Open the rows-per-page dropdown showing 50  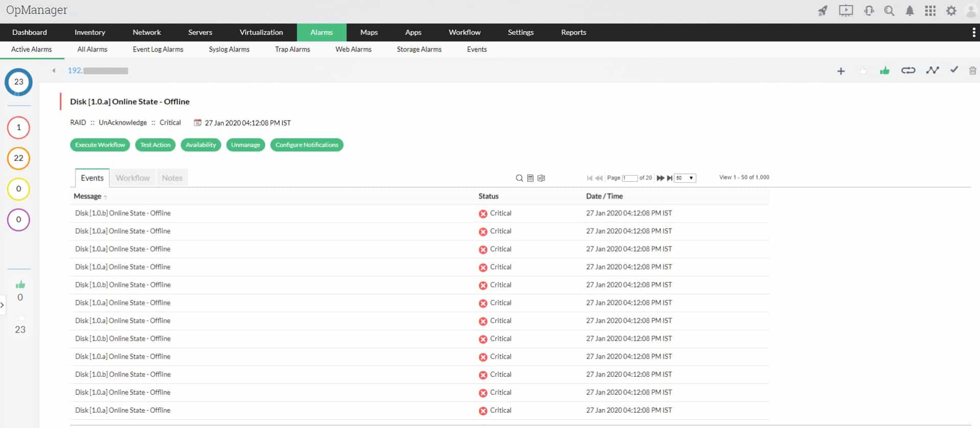[685, 178]
